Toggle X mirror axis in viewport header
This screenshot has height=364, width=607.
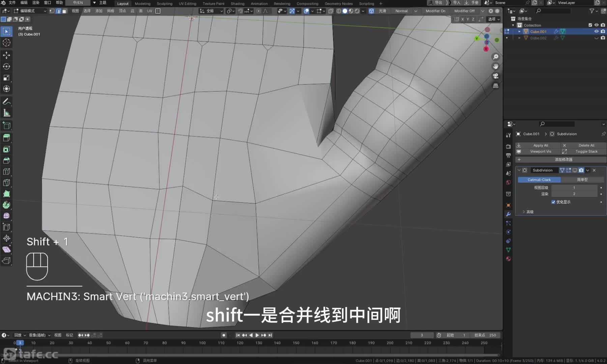(x=462, y=19)
